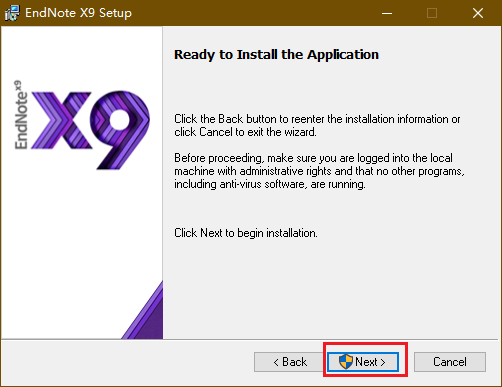Image resolution: width=502 pixels, height=387 pixels.
Task: Close the EndNote X9 Setup window
Action: 478,13
